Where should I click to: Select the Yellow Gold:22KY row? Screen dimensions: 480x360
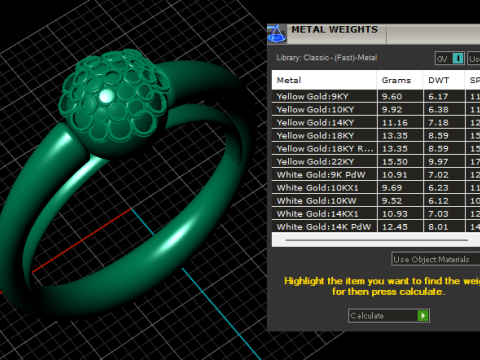click(376, 161)
